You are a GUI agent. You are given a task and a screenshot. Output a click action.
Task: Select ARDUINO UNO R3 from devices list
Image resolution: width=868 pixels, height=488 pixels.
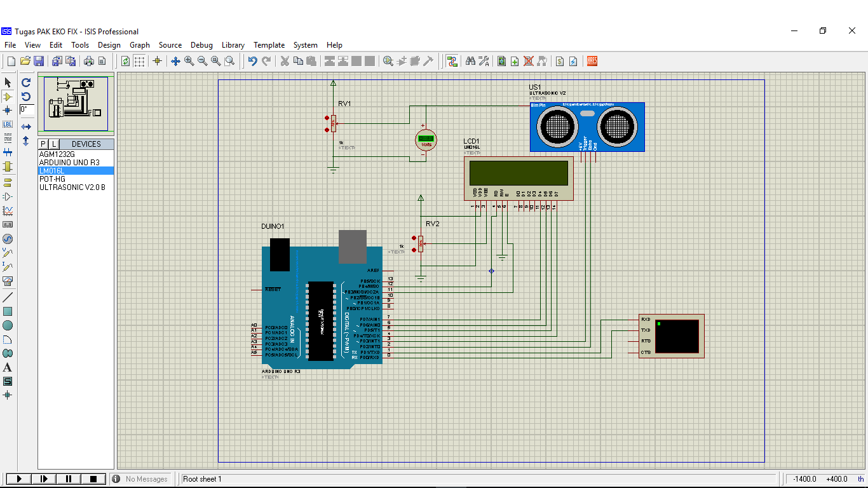(76, 162)
